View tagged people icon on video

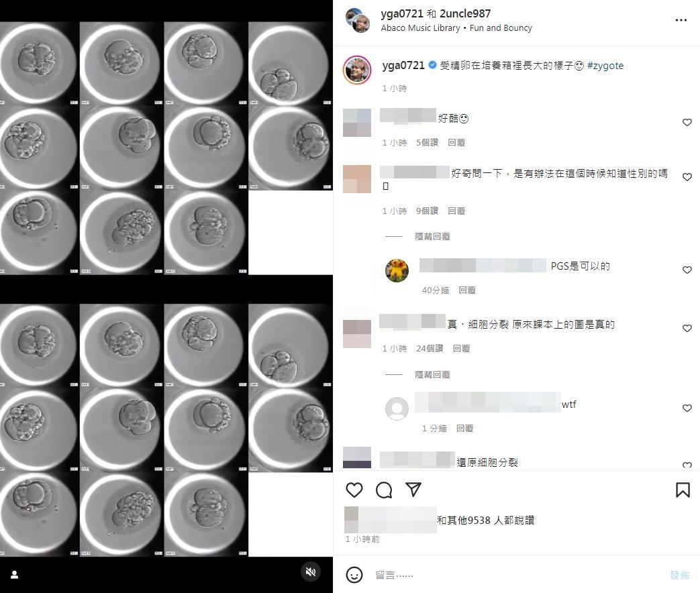point(14,575)
